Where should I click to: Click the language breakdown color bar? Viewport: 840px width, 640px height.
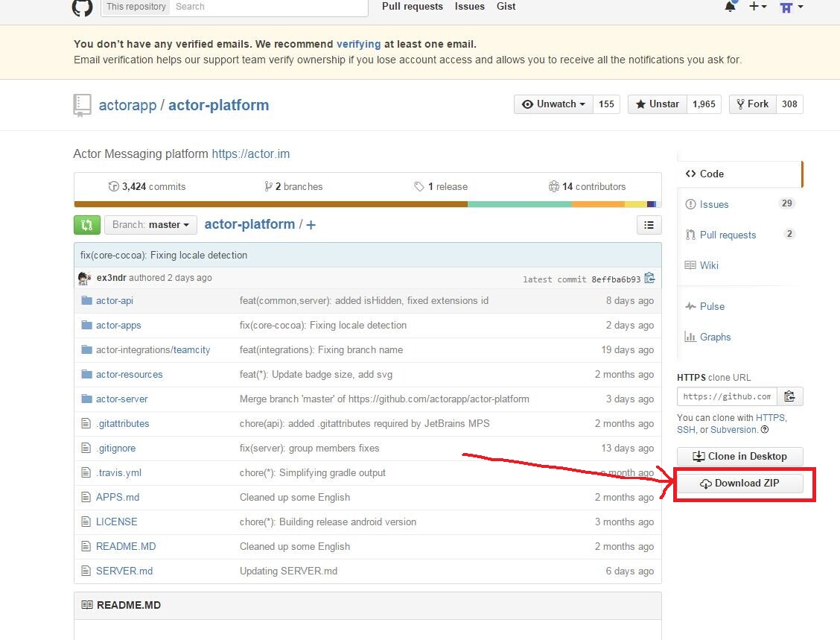pos(368,204)
